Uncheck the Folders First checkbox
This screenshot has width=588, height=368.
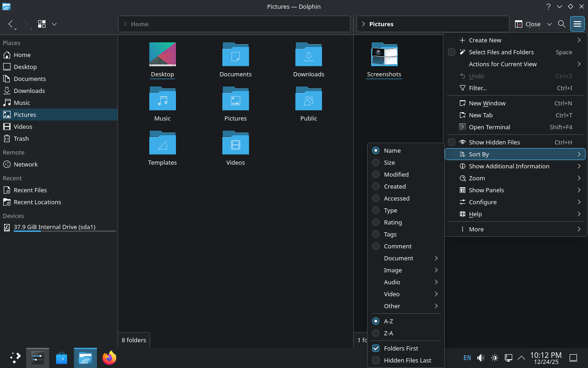click(376, 348)
